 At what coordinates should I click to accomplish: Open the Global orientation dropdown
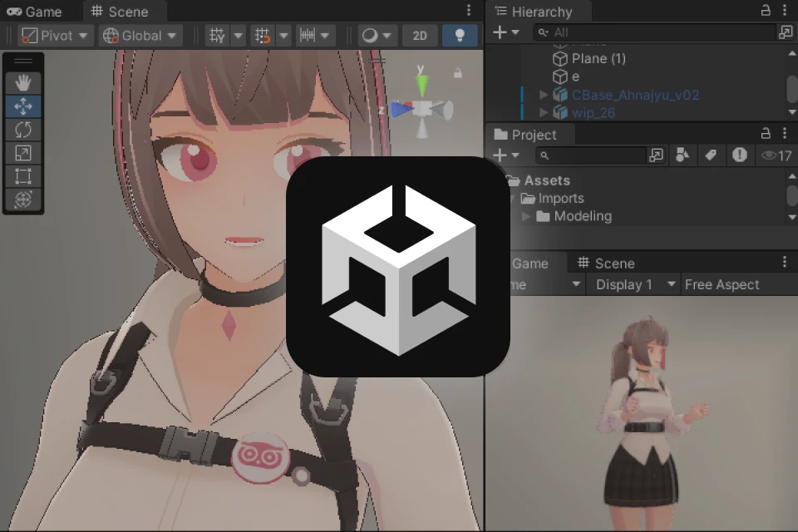[140, 36]
